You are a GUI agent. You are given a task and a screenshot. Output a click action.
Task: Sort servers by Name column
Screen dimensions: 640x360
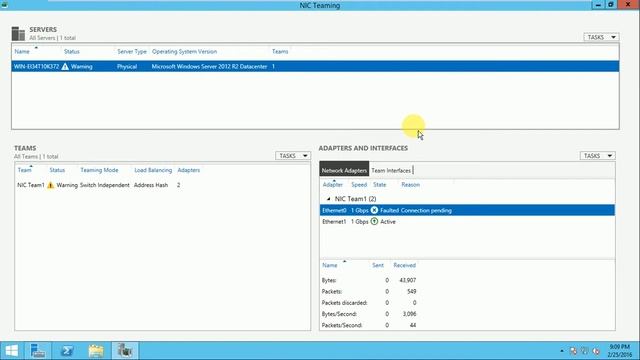22,51
